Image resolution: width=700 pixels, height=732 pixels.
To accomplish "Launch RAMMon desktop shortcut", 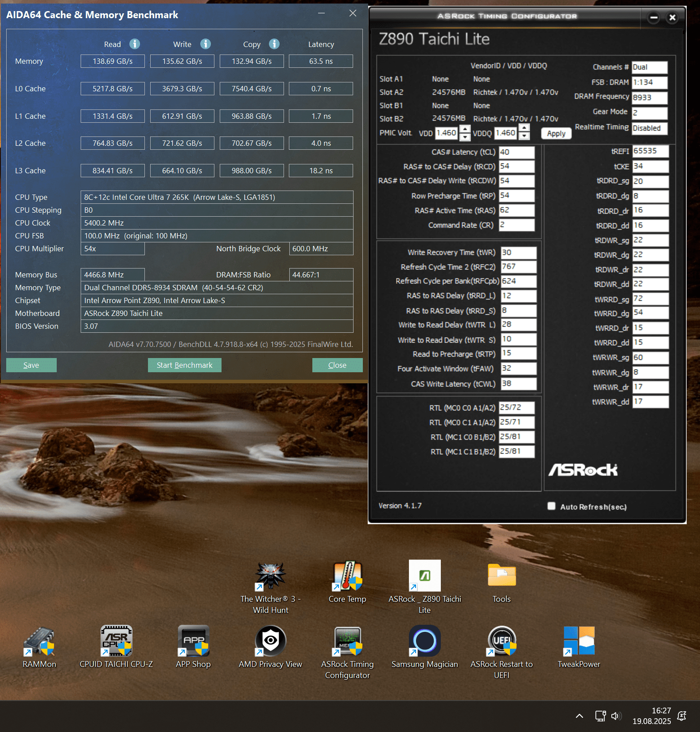I will [x=39, y=647].
